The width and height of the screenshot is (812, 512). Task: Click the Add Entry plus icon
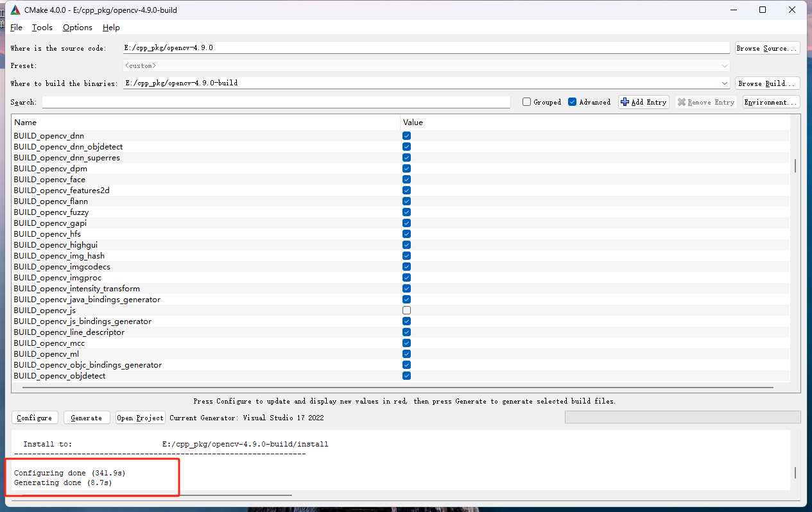[625, 101]
